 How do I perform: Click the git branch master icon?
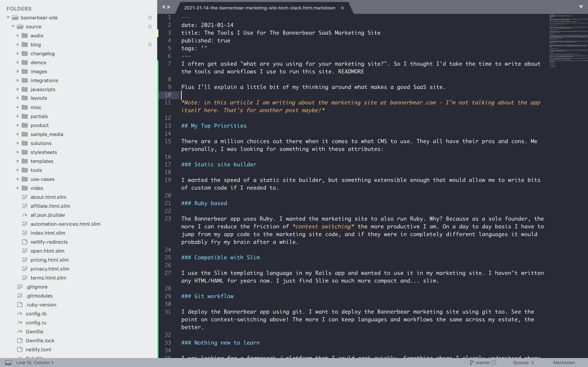point(472,362)
